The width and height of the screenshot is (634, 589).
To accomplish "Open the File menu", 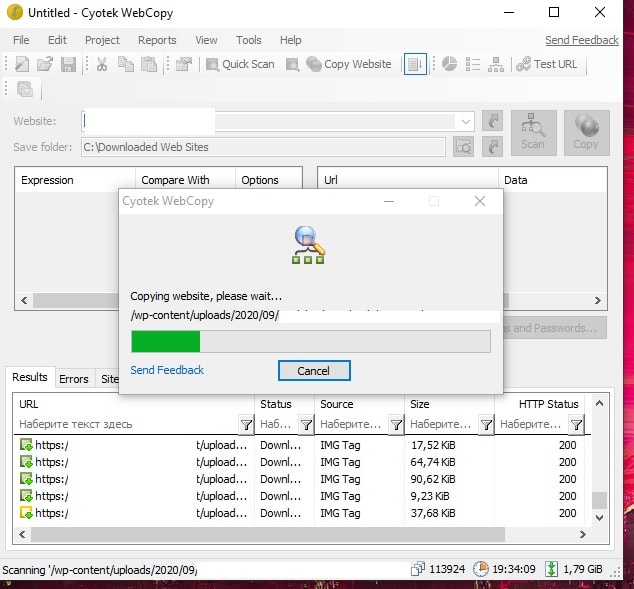I will point(21,40).
